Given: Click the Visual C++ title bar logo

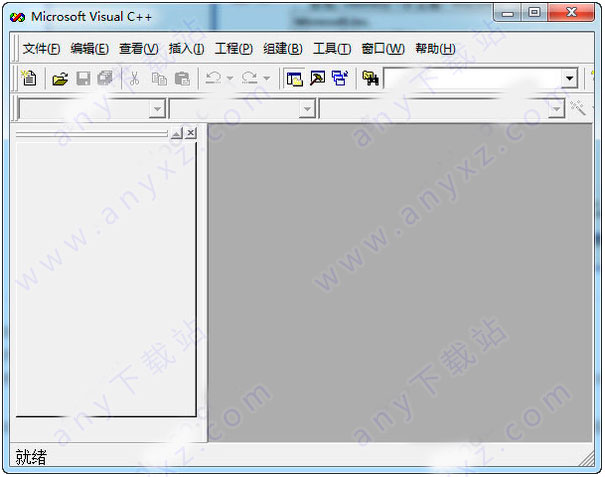Looking at the screenshot, I should pos(17,17).
